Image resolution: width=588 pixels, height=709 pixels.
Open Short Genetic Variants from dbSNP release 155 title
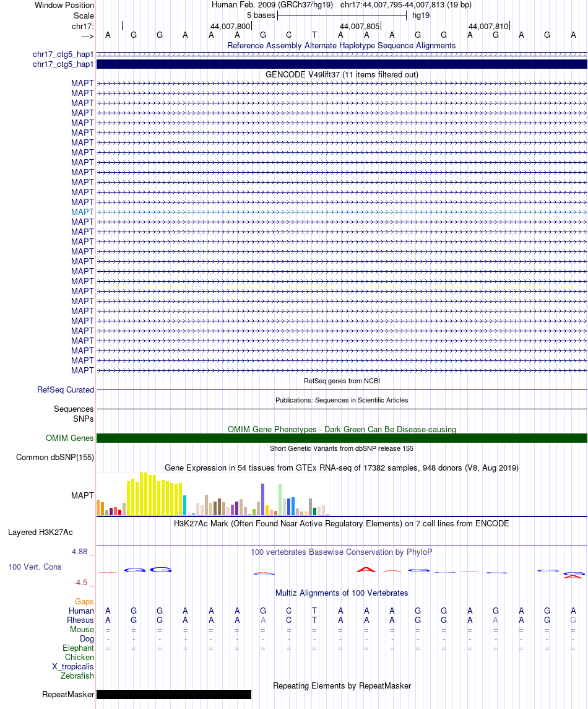click(342, 448)
